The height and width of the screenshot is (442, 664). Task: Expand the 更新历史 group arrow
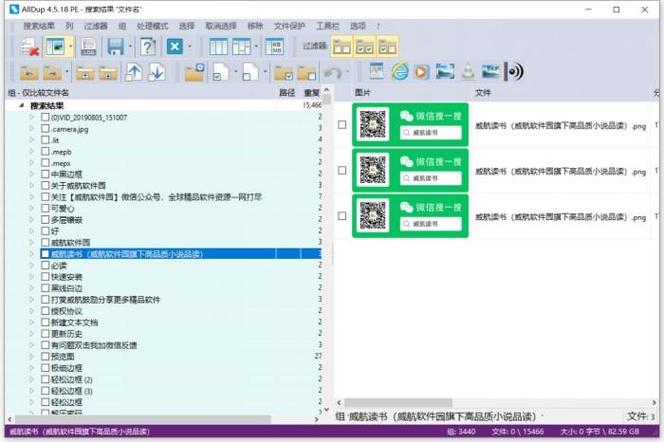(x=32, y=334)
